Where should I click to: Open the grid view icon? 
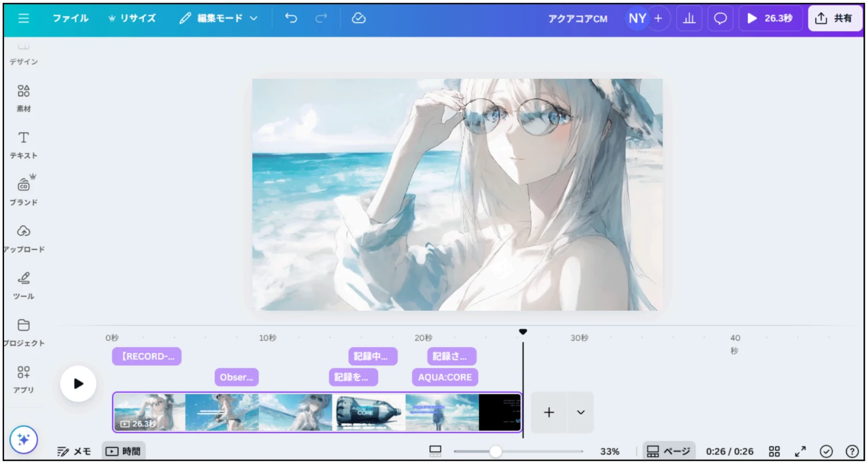click(774, 452)
